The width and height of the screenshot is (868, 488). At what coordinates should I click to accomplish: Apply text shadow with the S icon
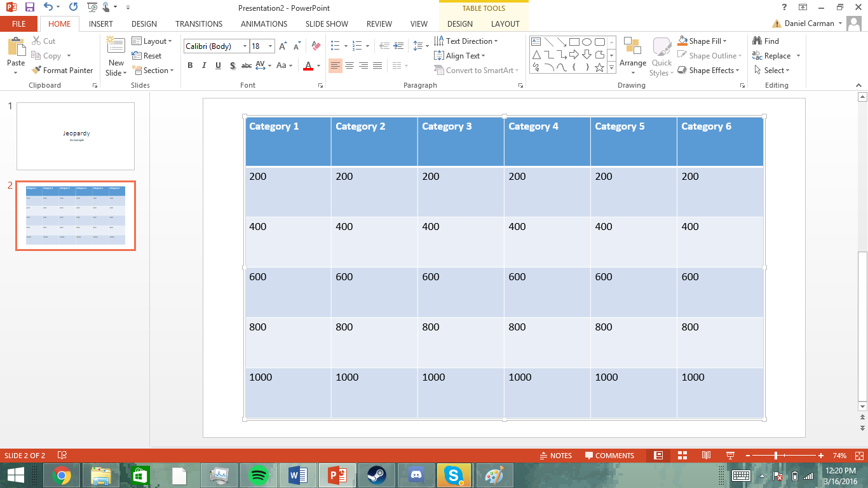coord(233,65)
